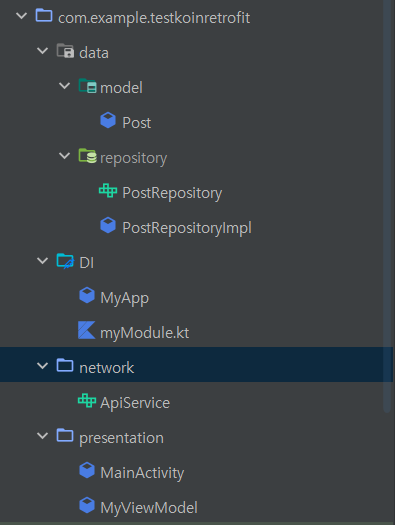Image resolution: width=395 pixels, height=525 pixels.
Task: Click the PostRepositoryImpl class icon
Action: click(x=108, y=225)
